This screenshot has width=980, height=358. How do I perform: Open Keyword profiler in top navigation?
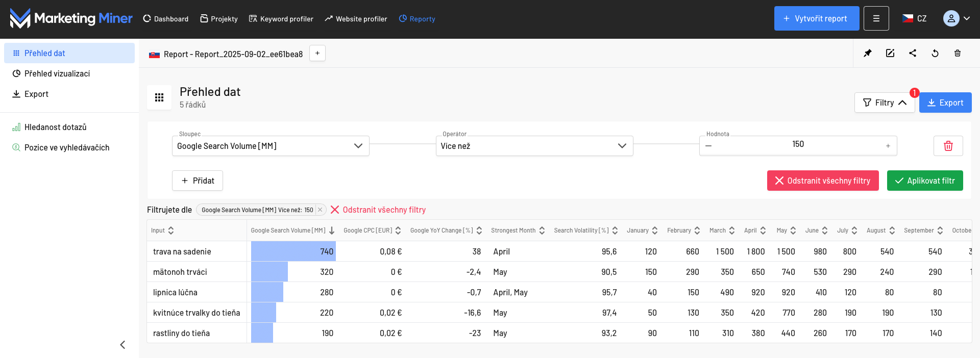coord(281,19)
